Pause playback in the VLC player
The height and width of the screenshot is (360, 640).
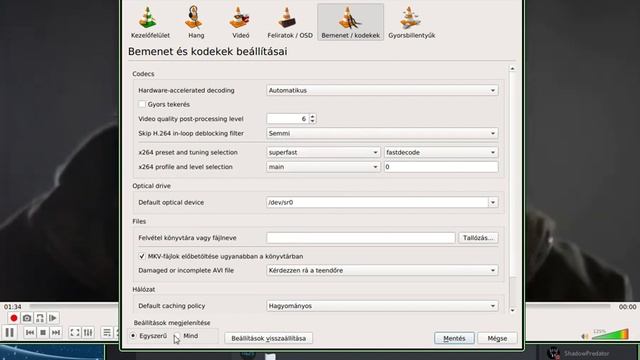(10, 333)
